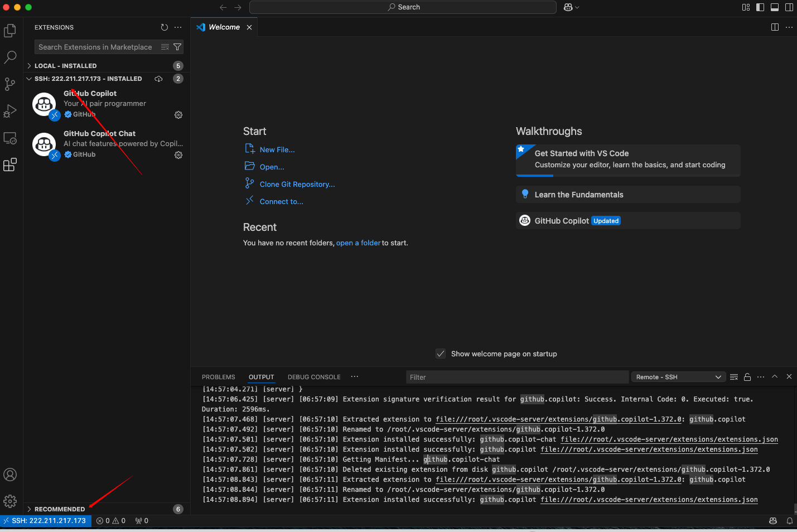797x532 pixels.
Task: Expand the Recommended extensions section
Action: [x=60, y=509]
